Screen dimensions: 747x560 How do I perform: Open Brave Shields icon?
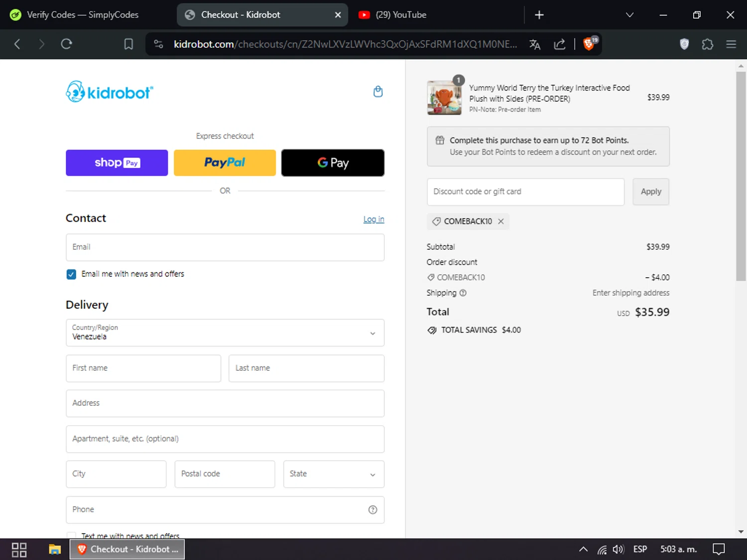pyautogui.click(x=590, y=43)
